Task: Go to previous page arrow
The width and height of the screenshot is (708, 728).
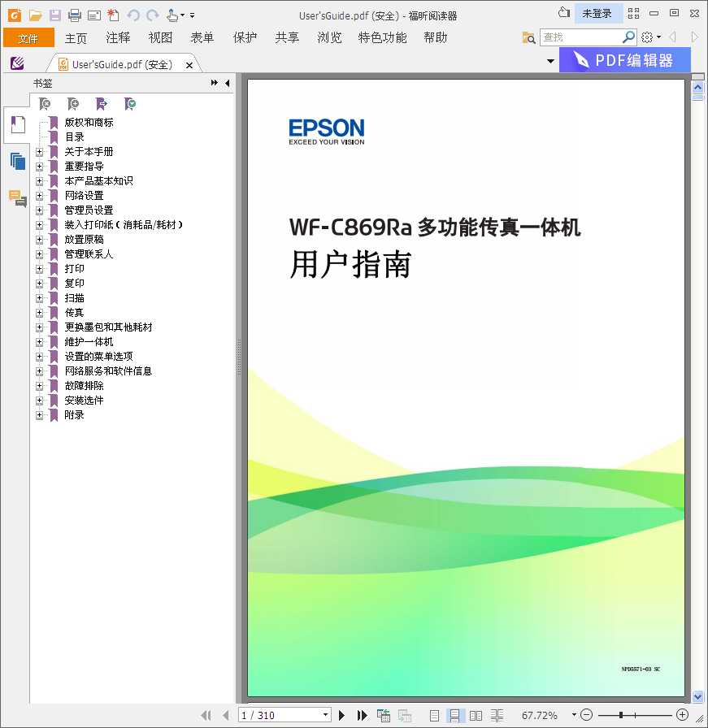Action: (226, 715)
